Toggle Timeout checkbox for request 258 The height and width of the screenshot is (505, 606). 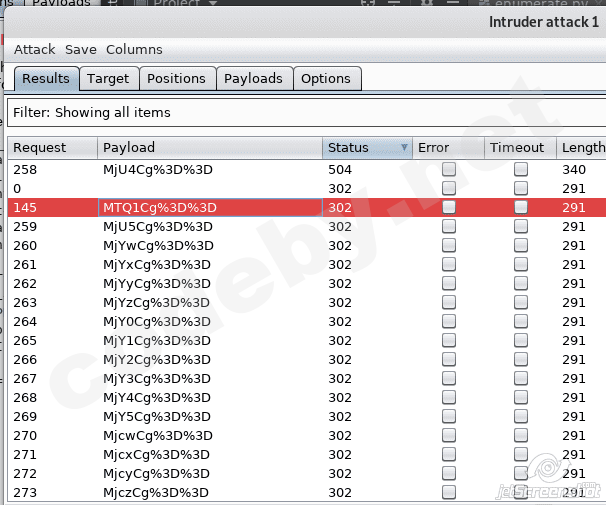521,169
